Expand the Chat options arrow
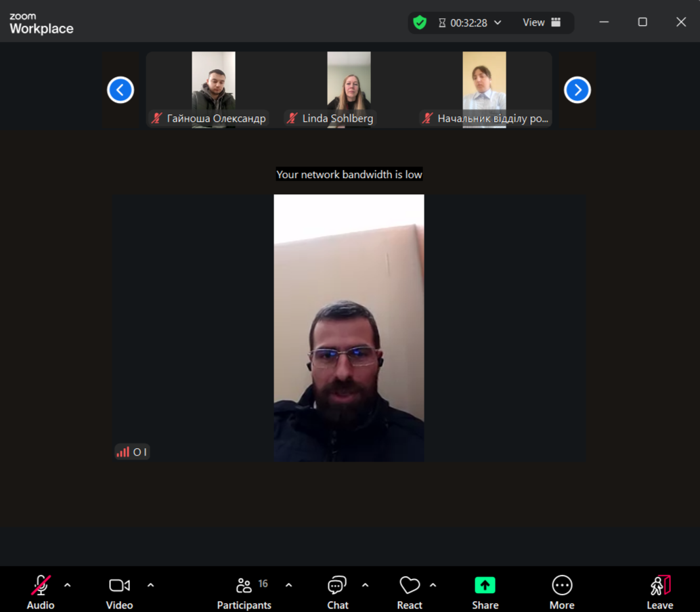Image resolution: width=700 pixels, height=612 pixels. [366, 585]
